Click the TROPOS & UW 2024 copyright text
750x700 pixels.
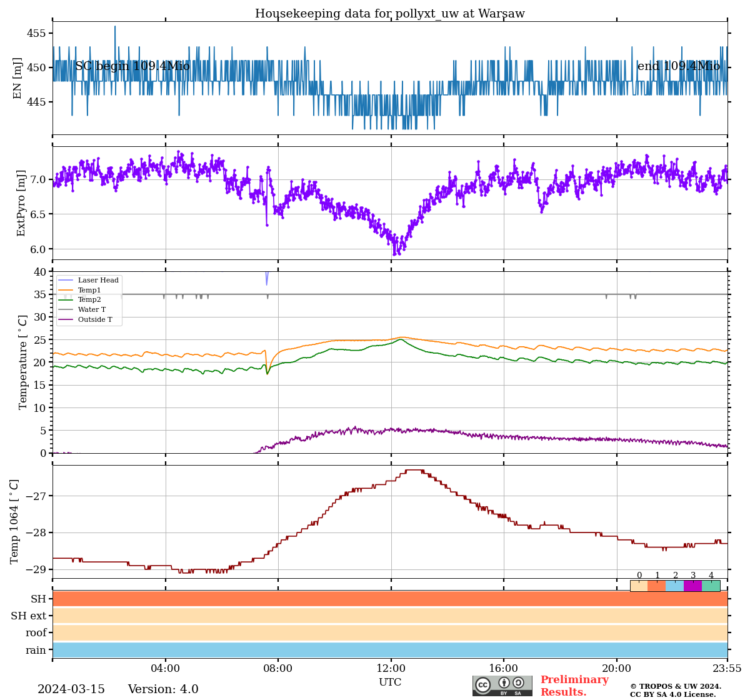click(676, 686)
